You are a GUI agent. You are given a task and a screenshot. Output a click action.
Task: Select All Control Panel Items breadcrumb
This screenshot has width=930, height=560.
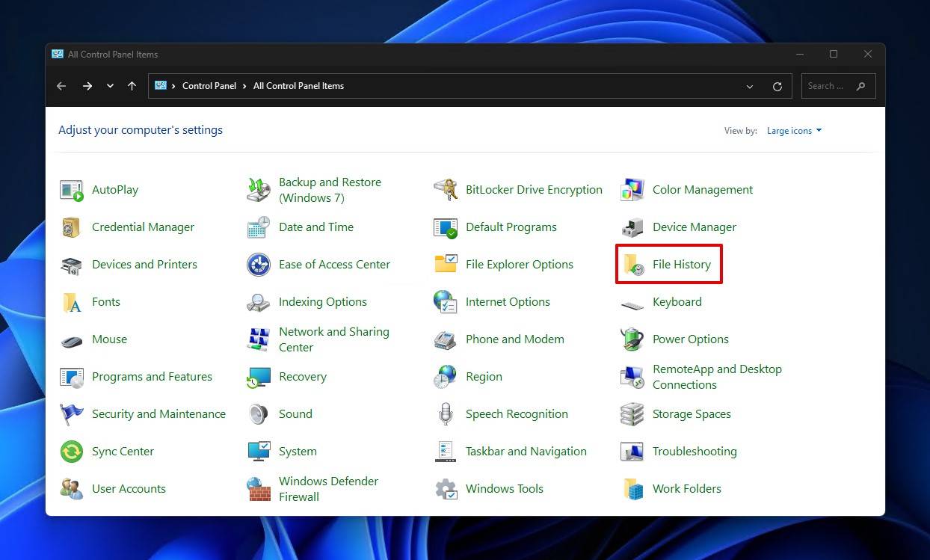point(298,86)
